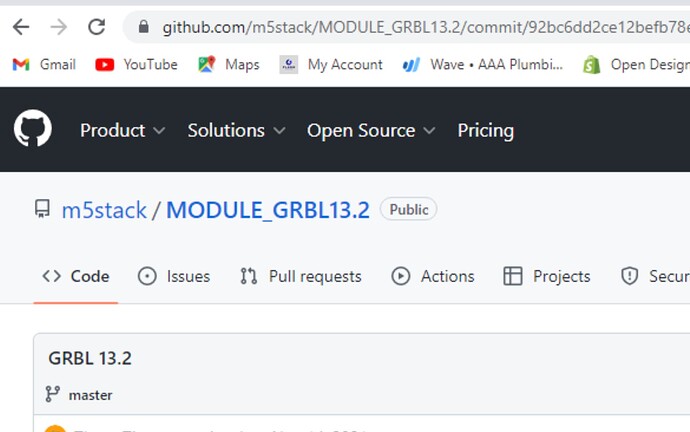The image size is (690, 432).
Task: Click the GRBL 13.2 commit title
Action: click(90, 359)
